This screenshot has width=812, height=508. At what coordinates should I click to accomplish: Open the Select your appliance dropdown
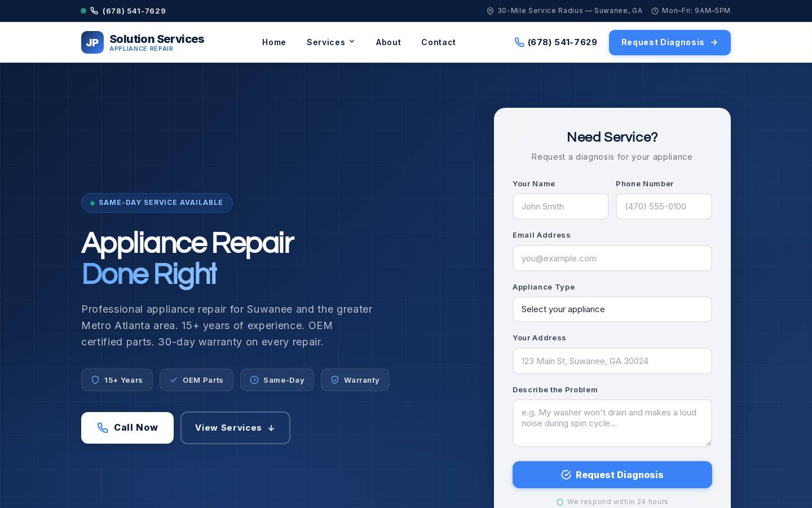point(612,309)
